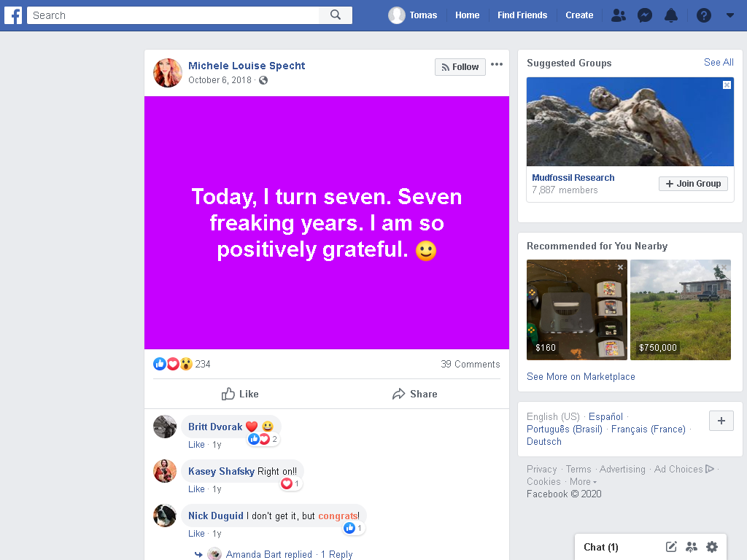Dismiss the $750,000 marketplace item
The height and width of the screenshot is (560, 747).
724,267
